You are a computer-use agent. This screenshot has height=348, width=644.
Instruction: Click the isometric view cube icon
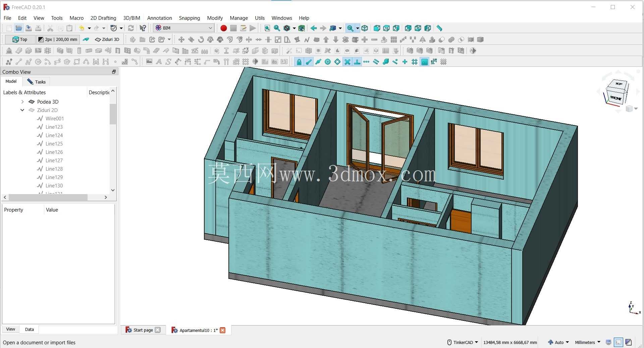(365, 28)
